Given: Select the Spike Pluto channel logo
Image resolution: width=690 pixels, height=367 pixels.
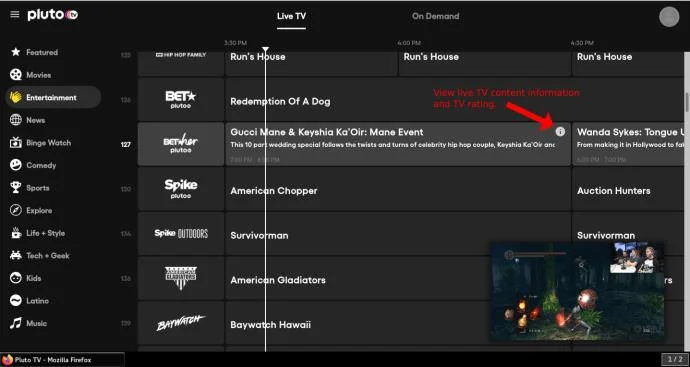Looking at the screenshot, I should [181, 189].
